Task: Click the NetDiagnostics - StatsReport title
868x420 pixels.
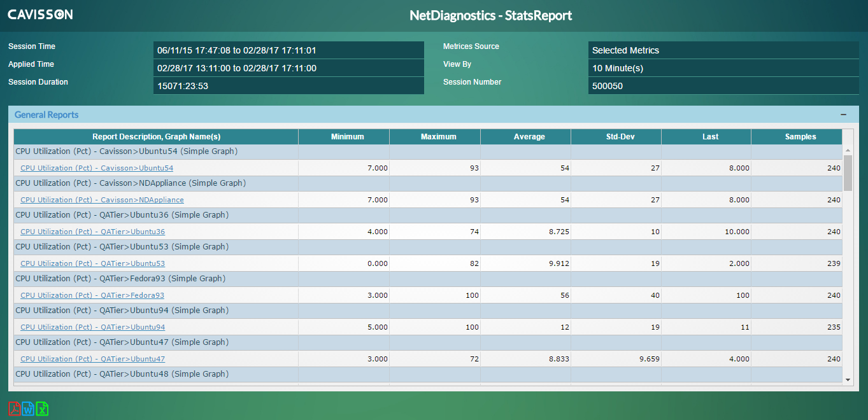Action: click(x=491, y=15)
